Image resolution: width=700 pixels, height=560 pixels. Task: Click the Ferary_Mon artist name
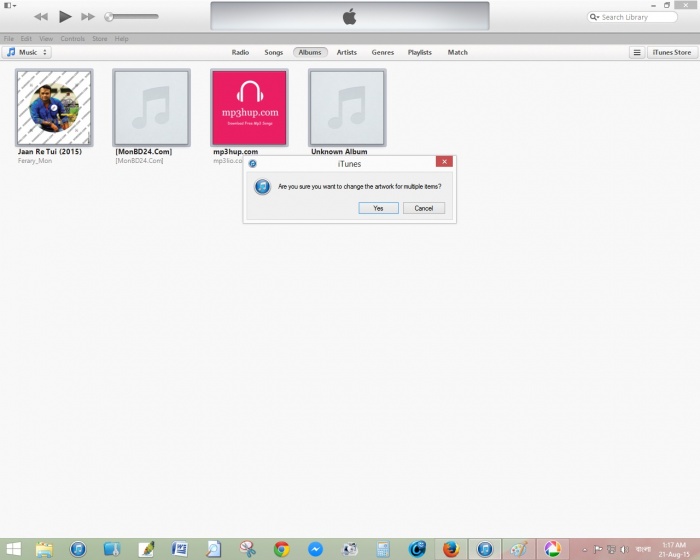35,161
